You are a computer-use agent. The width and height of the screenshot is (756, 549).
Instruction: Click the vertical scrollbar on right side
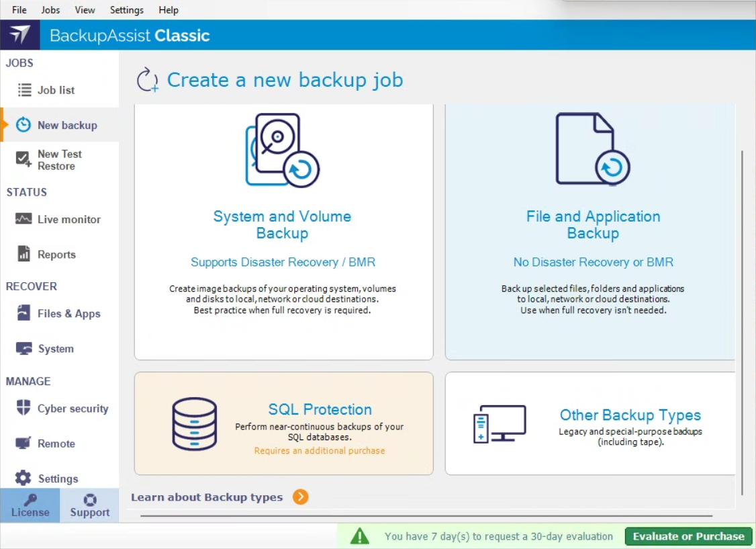click(742, 323)
